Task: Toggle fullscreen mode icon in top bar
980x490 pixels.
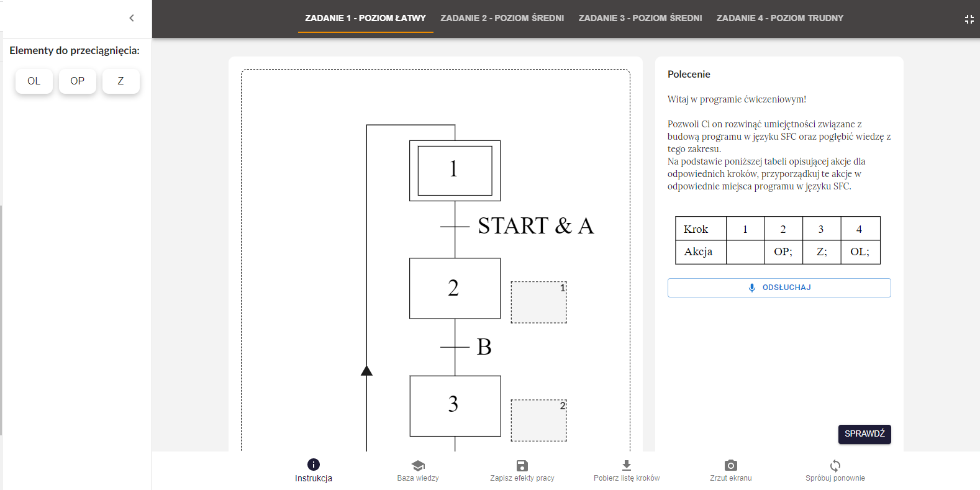Action: [969, 19]
